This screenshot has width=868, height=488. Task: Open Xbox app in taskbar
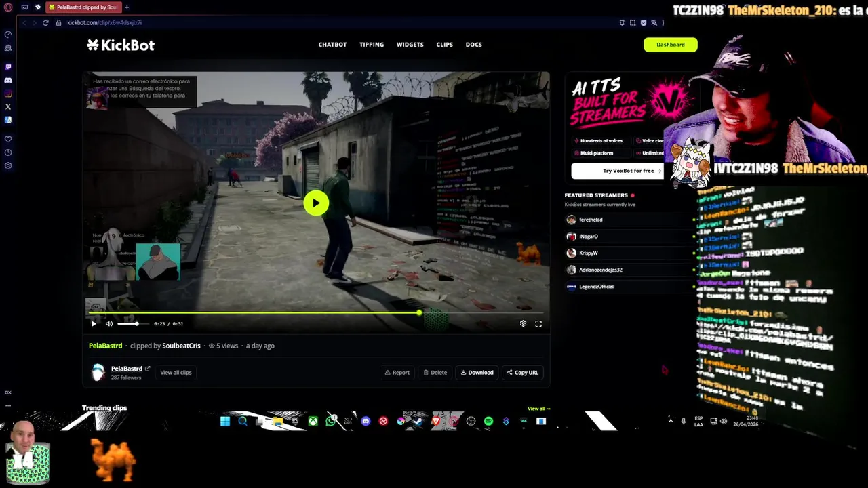tap(313, 422)
